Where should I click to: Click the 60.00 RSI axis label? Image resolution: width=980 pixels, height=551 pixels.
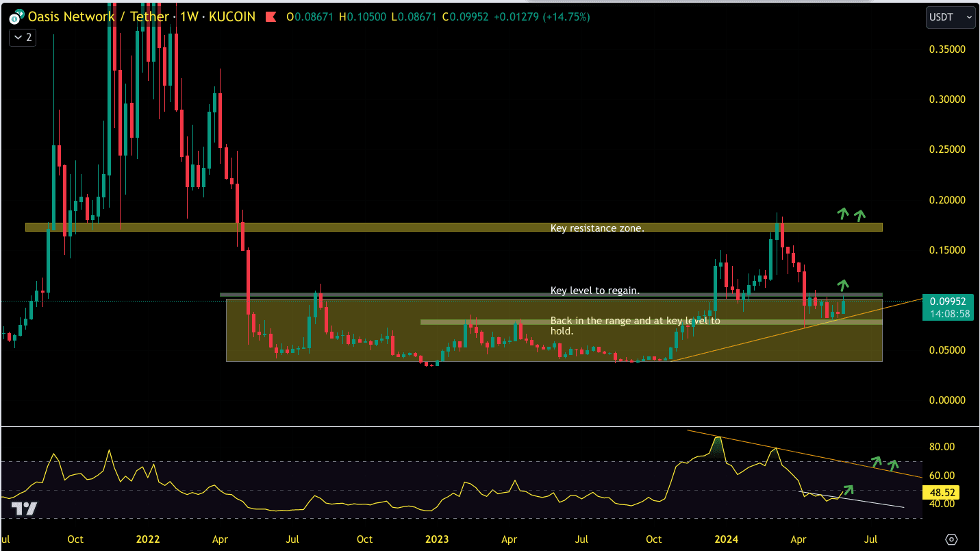pyautogui.click(x=942, y=476)
